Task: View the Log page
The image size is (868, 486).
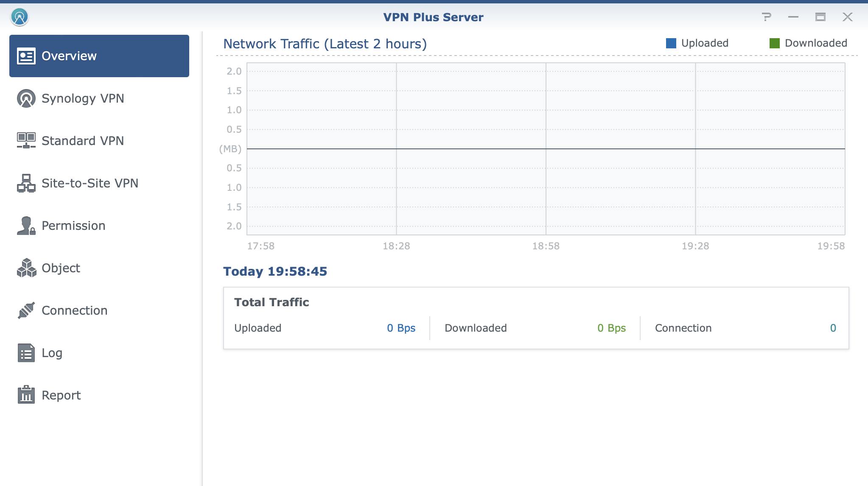Action: coord(99,353)
